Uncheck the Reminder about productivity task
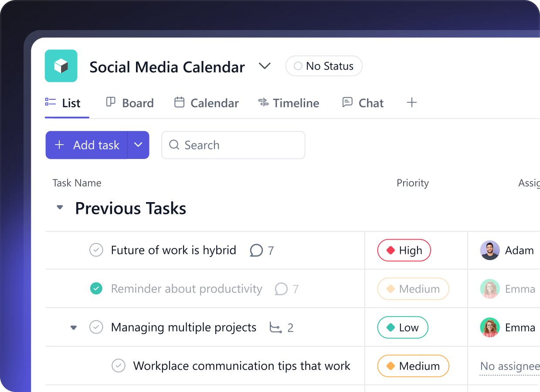540x392 pixels. [x=96, y=289]
